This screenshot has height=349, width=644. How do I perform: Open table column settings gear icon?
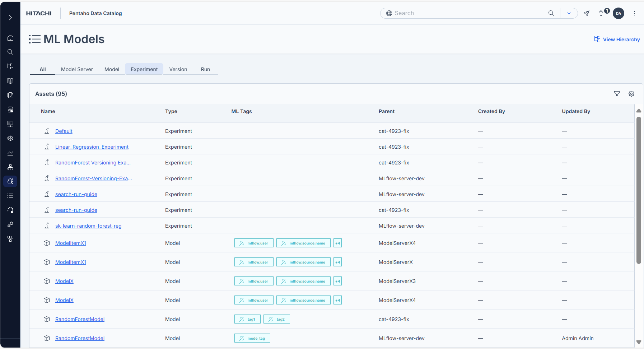click(631, 94)
